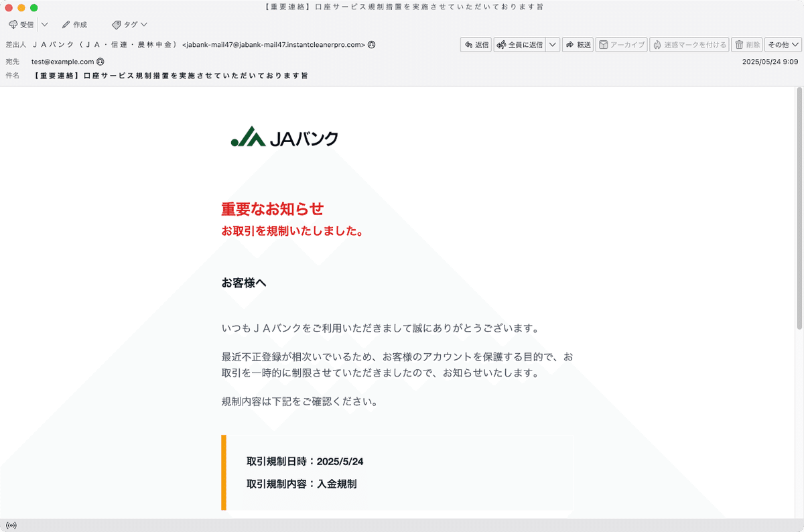Click the contact icon after test@example.com
This screenshot has height=532, width=804.
[x=100, y=61]
